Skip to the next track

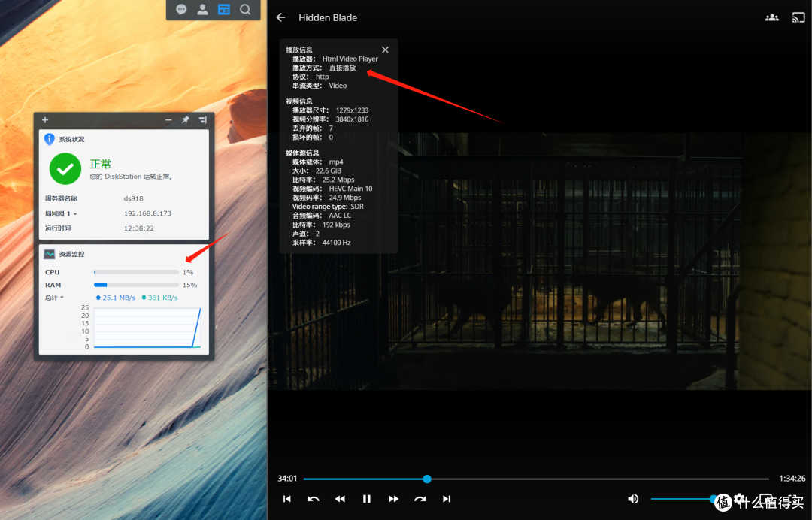coord(447,499)
